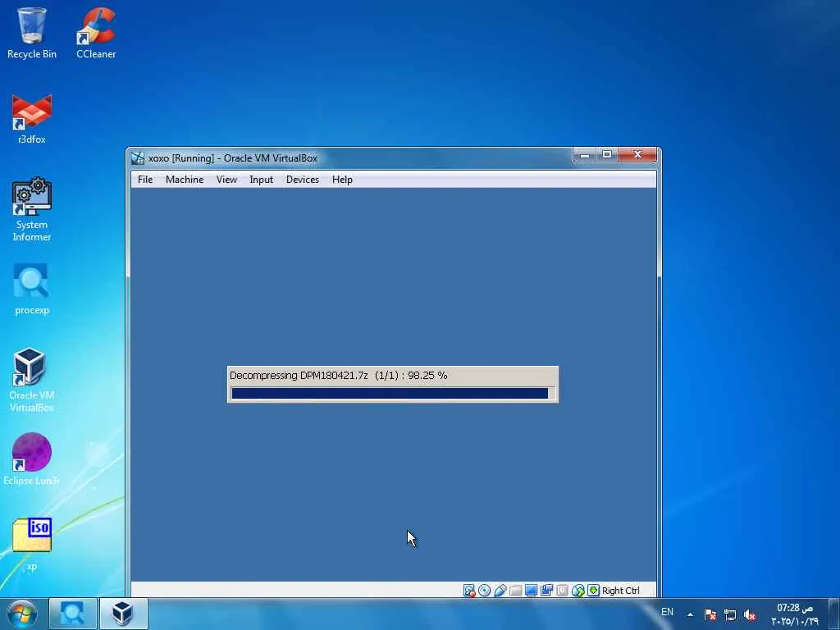Click the EN language indicator
The height and width of the screenshot is (630, 840).
(667, 612)
